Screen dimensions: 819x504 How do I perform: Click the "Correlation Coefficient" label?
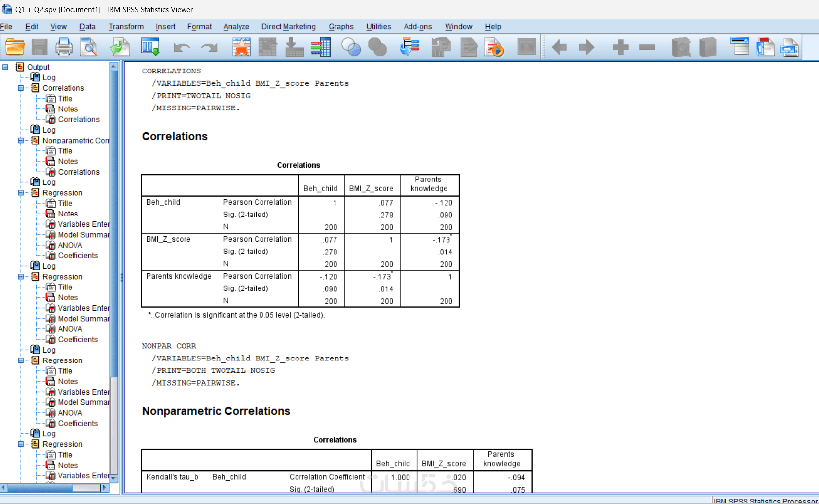pos(327,477)
